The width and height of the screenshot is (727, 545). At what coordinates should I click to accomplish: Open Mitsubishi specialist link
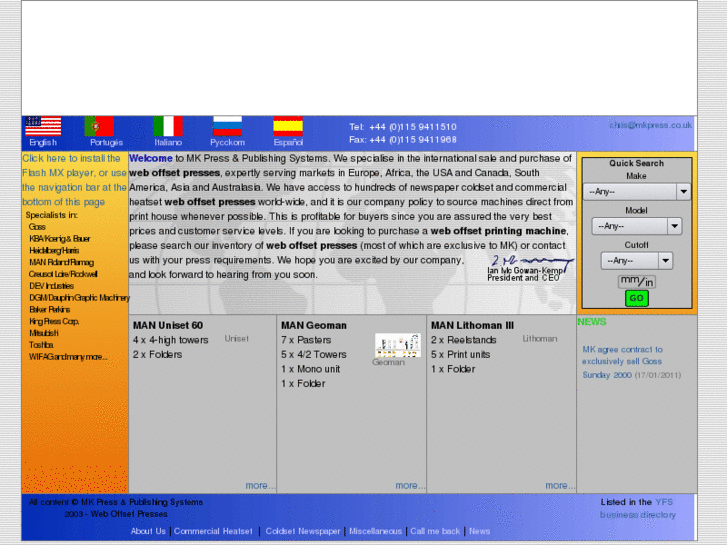click(44, 333)
